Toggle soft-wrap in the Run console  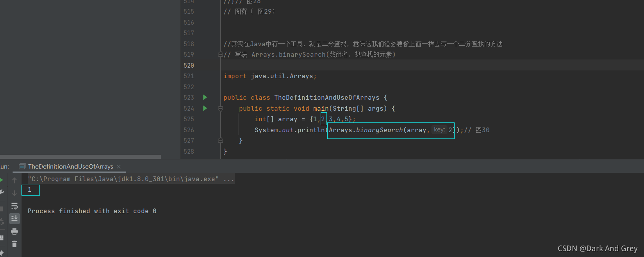pos(14,206)
